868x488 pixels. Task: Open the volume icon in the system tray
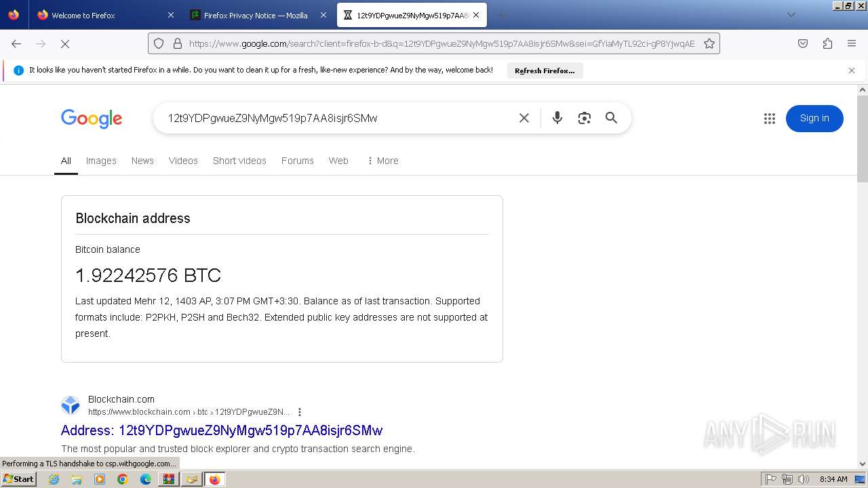(804, 479)
